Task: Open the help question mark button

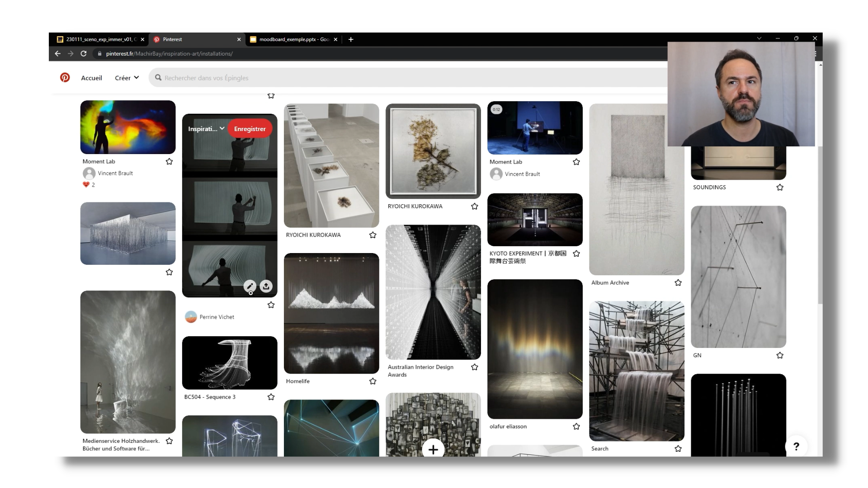Action: 796,446
